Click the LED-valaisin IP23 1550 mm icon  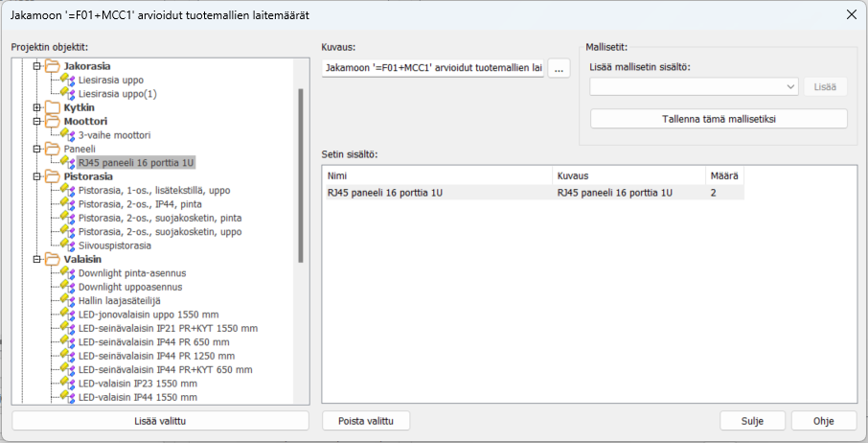(x=67, y=384)
